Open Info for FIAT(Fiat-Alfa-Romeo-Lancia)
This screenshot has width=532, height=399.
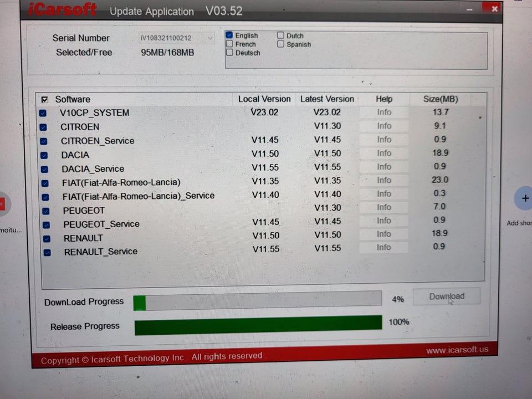(383, 180)
